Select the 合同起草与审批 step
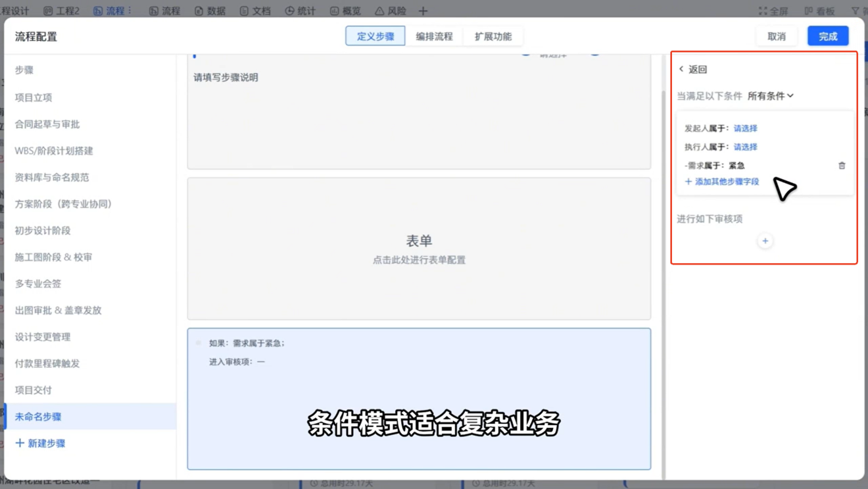This screenshot has width=868, height=489. tap(90, 124)
